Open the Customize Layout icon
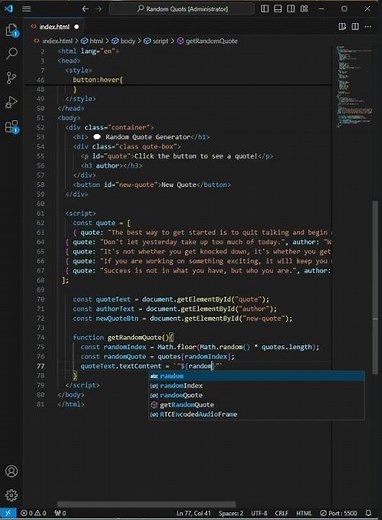Image resolution: width=382 pixels, height=520 pixels. click(x=304, y=9)
